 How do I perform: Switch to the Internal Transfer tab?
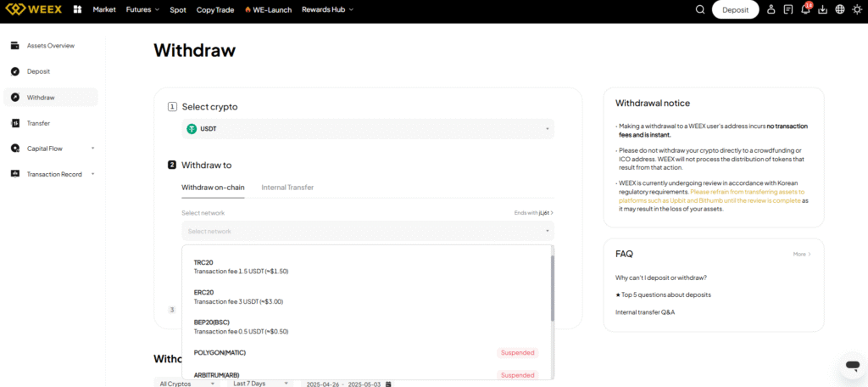288,188
